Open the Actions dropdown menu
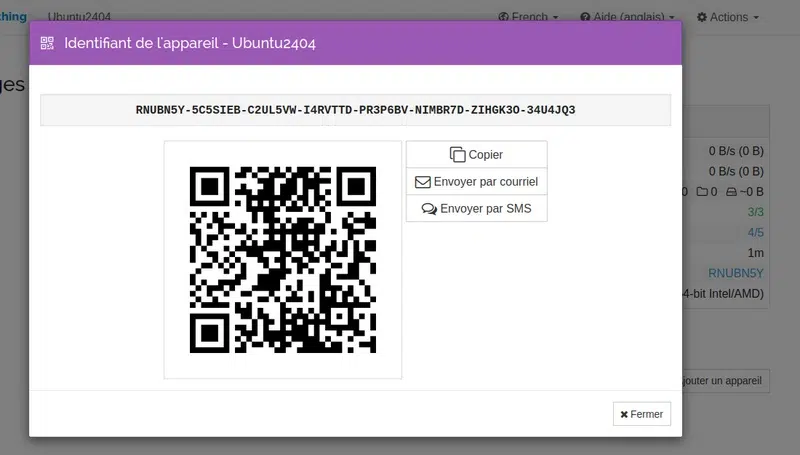This screenshot has width=800, height=455. click(x=728, y=17)
